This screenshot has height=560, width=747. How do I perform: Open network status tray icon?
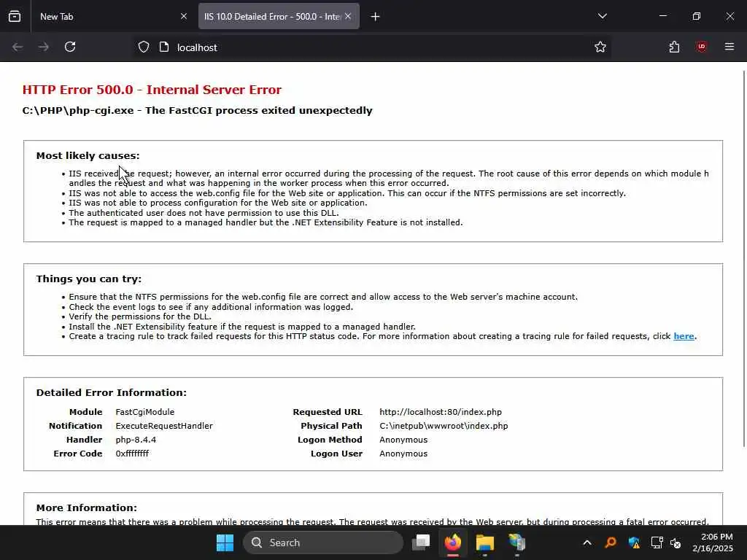tap(657, 542)
